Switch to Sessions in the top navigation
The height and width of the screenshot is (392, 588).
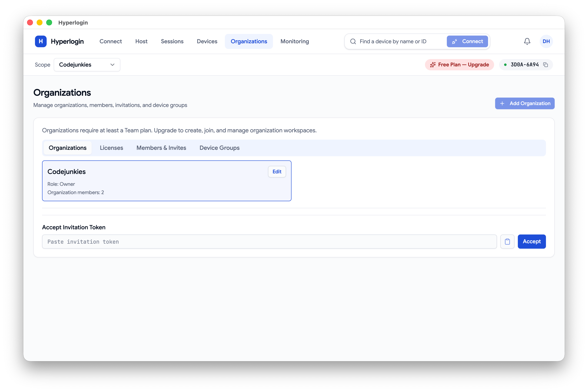click(172, 41)
